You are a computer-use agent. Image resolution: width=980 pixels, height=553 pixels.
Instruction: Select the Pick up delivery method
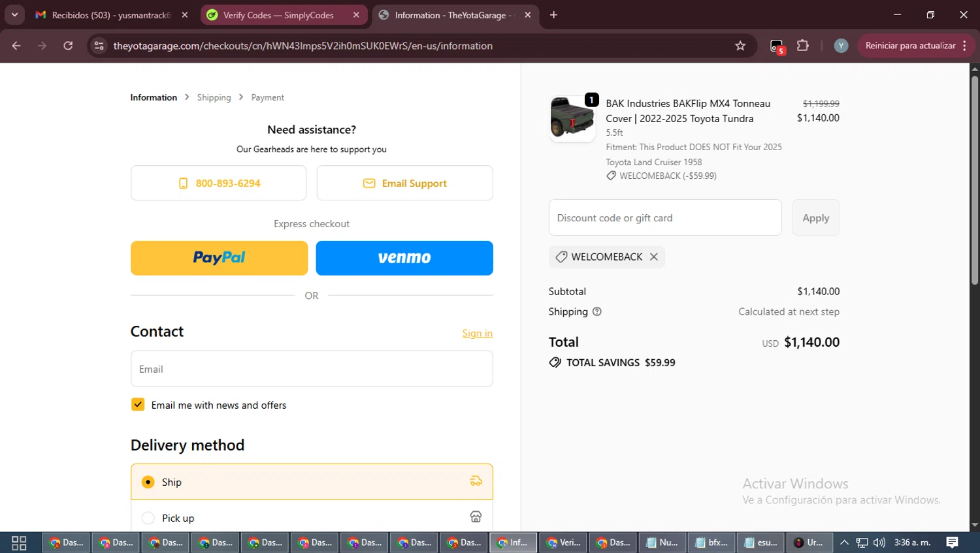[x=312, y=518]
